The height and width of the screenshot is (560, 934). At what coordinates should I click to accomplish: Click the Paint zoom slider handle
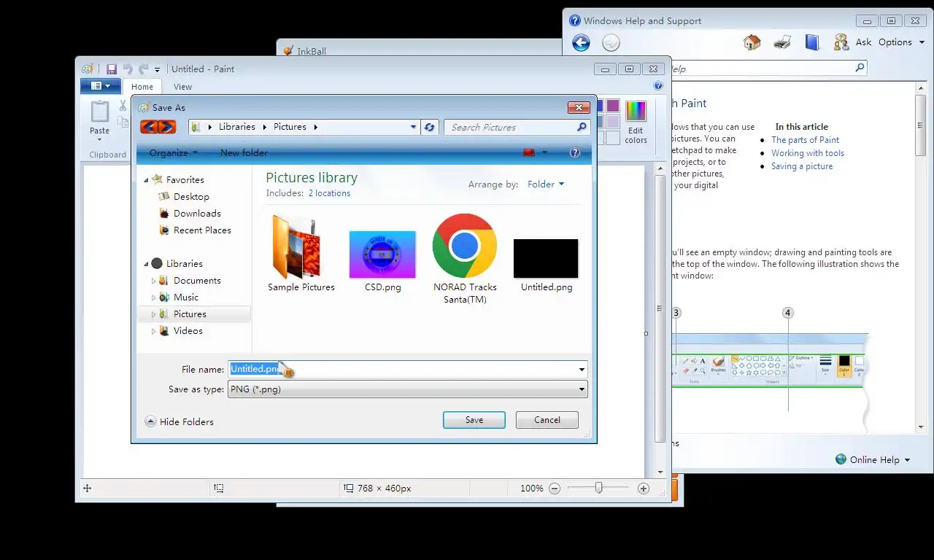click(x=598, y=488)
